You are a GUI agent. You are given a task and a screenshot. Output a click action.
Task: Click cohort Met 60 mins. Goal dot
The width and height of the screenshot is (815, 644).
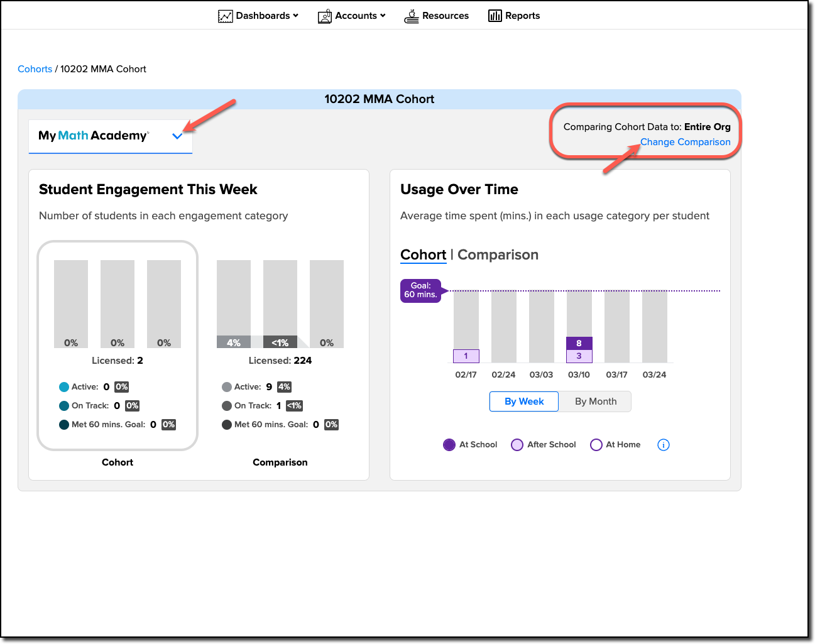(64, 425)
